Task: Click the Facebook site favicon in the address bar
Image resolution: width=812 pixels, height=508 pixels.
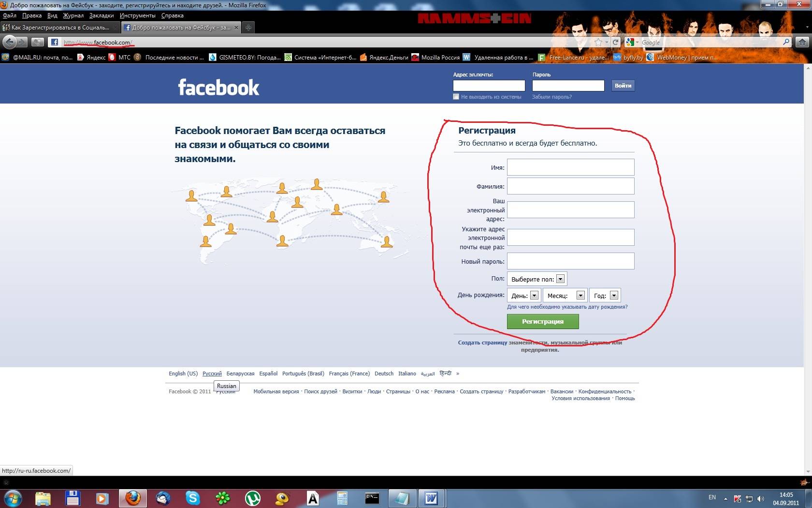Action: [54, 42]
